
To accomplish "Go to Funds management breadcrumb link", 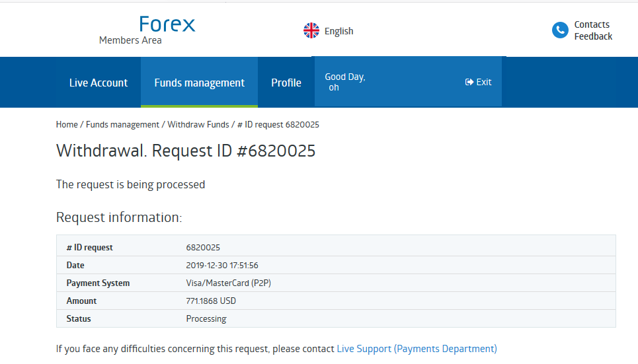I will click(122, 124).
